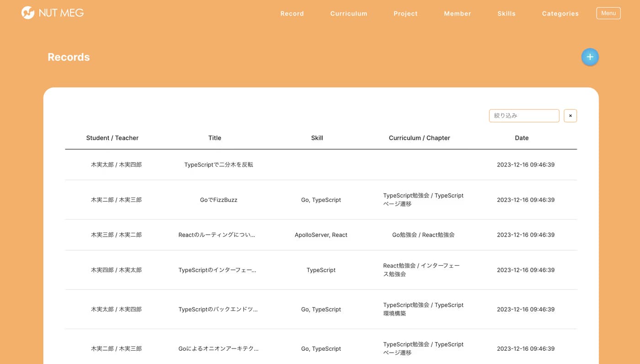Screen dimensions: 640x364
Task: Open the Project section
Action: [x=405, y=13]
